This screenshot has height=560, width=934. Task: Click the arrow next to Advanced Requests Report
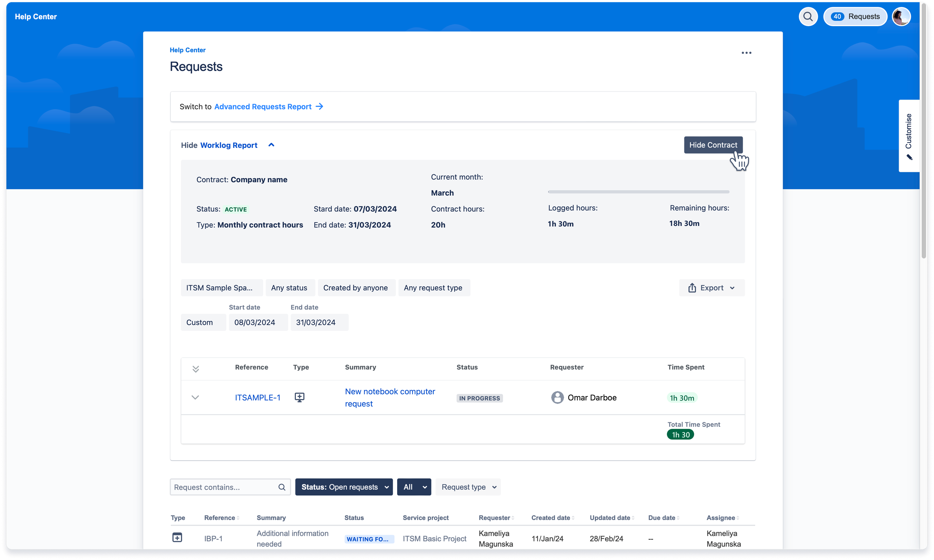click(x=319, y=106)
